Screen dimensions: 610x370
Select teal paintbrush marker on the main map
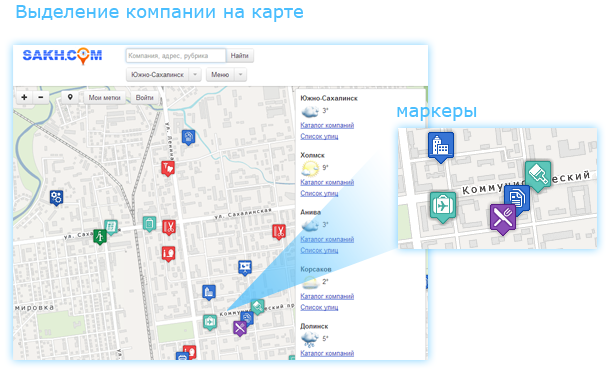tap(258, 307)
